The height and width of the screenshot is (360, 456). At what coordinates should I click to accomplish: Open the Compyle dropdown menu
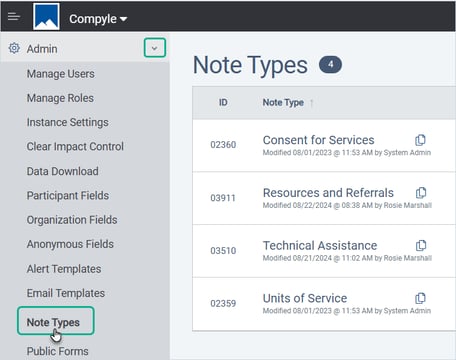coord(98,19)
